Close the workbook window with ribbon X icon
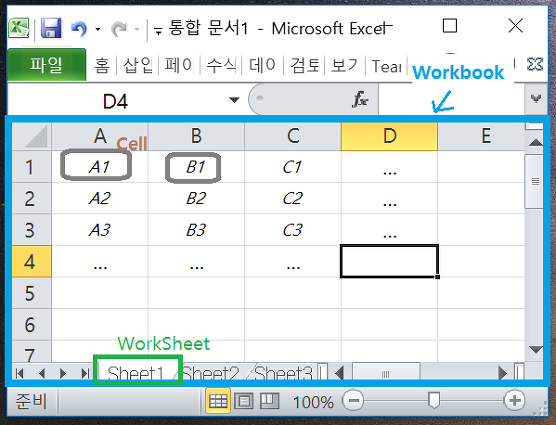556x425 pixels. (534, 64)
